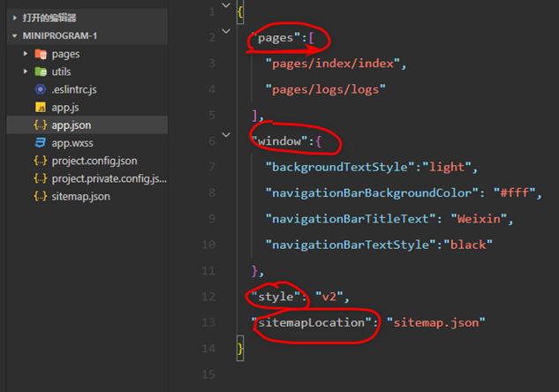Image resolution: width=559 pixels, height=392 pixels.
Task: Expand the pages folder chevron
Action: 26,54
